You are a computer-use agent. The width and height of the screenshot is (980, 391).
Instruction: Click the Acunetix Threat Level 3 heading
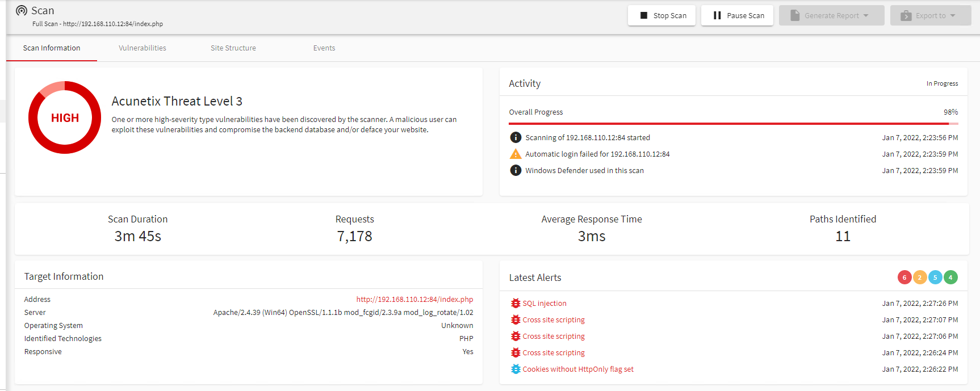point(177,101)
